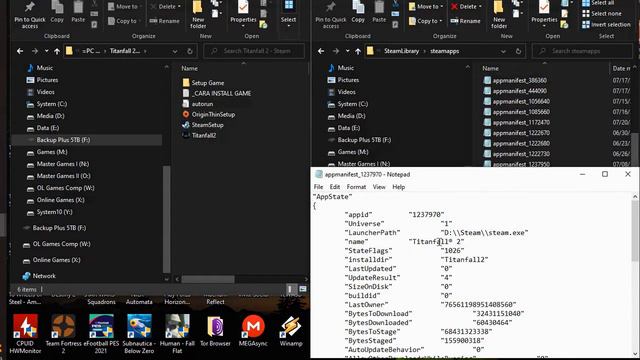This screenshot has width=640, height=360.
Task: Maximize the Notepad window
Action: (x=605, y=174)
